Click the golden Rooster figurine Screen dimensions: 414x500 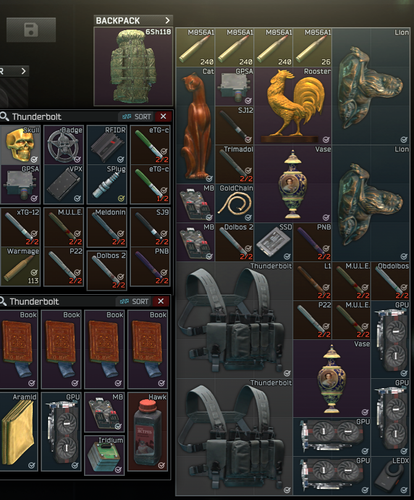click(293, 106)
